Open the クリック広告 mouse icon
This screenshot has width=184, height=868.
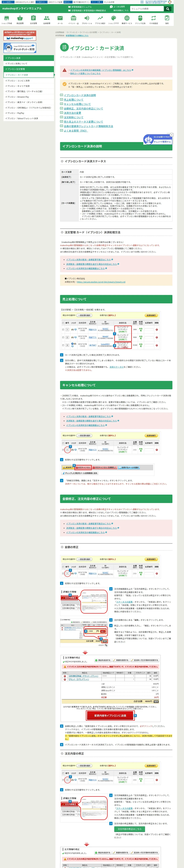tap(140, 20)
